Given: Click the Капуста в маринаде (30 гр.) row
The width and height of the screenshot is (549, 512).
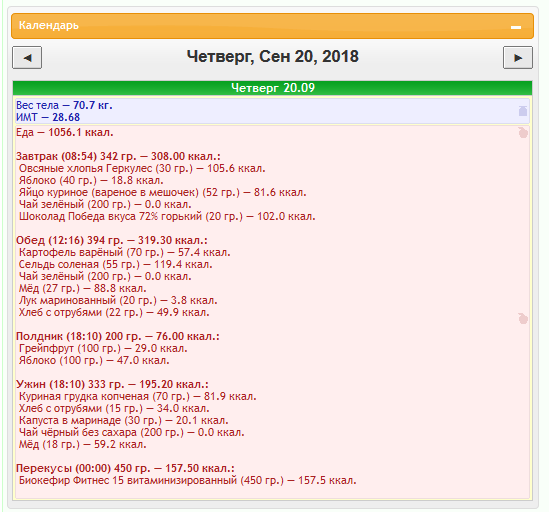Looking at the screenshot, I should pyautogui.click(x=124, y=420).
